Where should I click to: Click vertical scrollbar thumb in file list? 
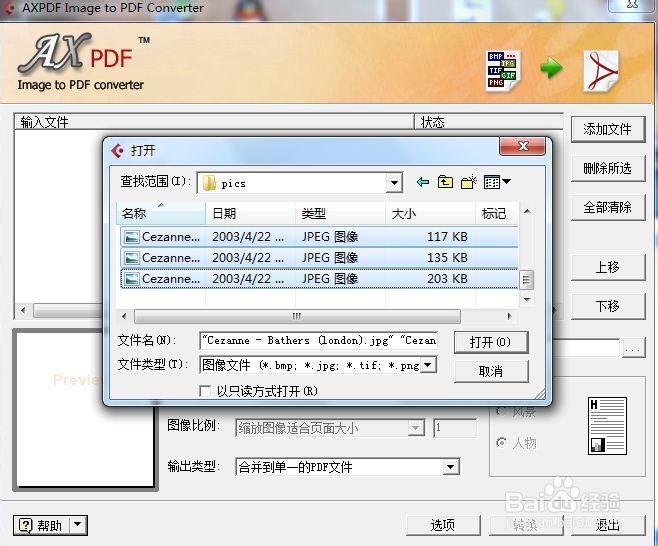point(526,280)
